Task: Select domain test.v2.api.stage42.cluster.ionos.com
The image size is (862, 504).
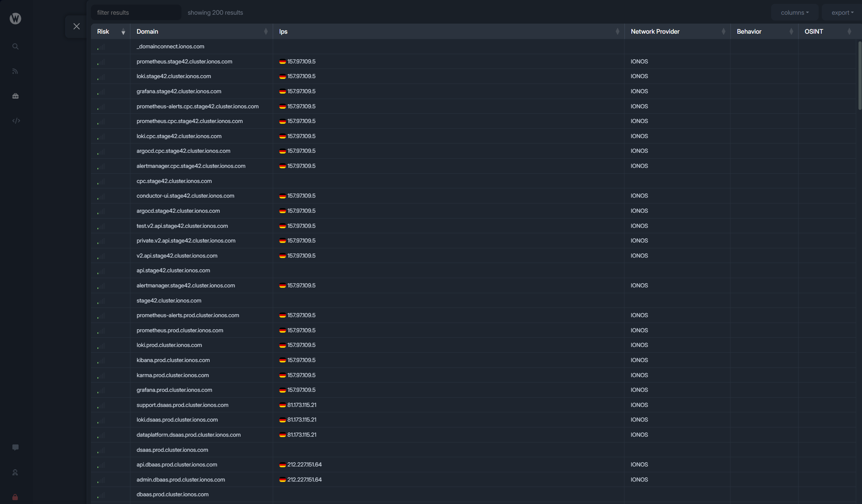Action: pyautogui.click(x=182, y=226)
